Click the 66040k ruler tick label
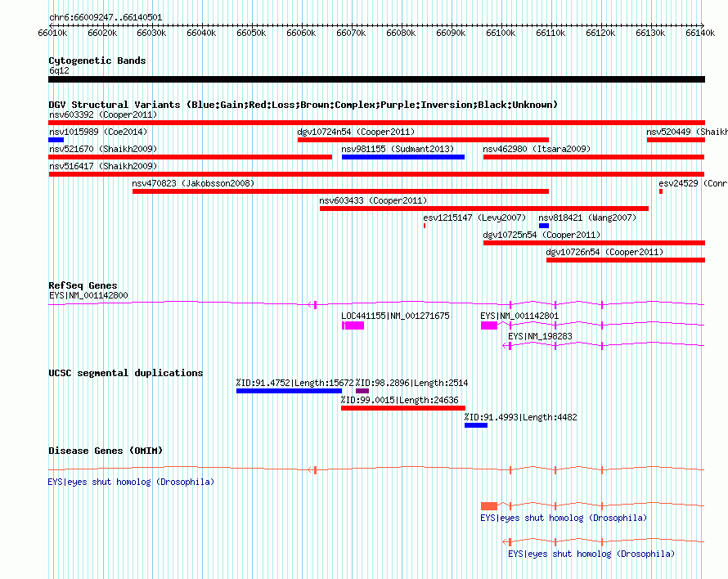 pyautogui.click(x=201, y=33)
